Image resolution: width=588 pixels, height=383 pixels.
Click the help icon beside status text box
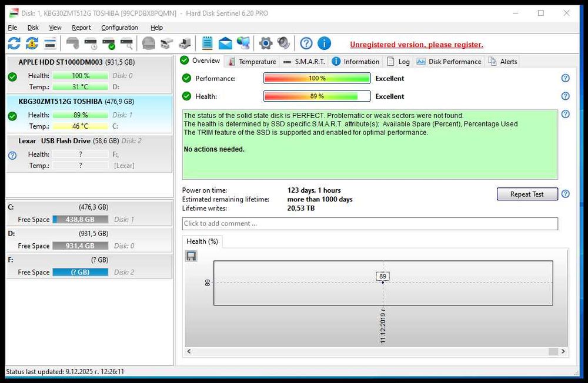566,114
